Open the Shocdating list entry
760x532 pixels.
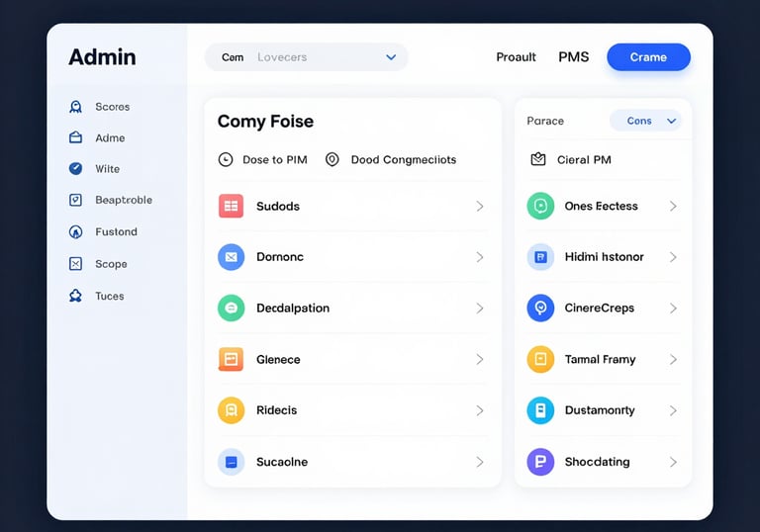coord(604,462)
